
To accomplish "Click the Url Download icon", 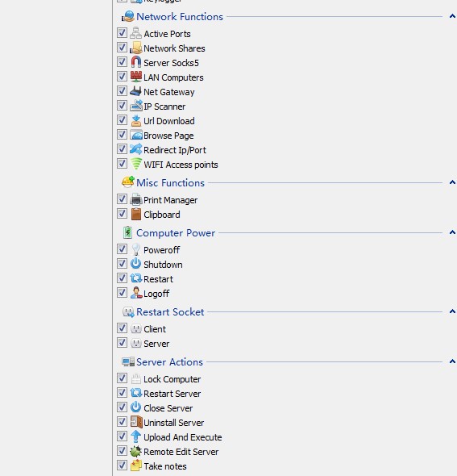I will tap(135, 120).
